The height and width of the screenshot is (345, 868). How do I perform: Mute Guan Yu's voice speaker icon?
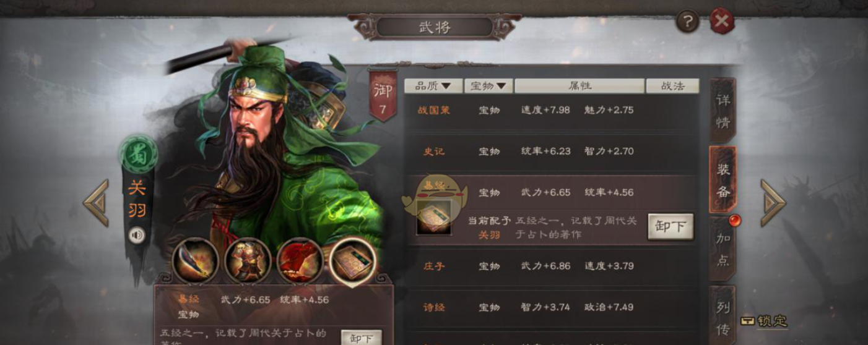(137, 235)
